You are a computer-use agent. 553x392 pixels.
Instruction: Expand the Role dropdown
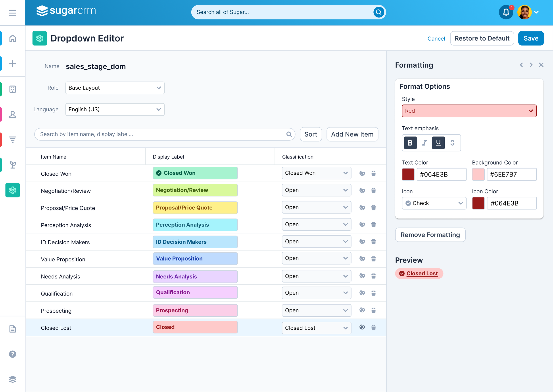tap(115, 88)
